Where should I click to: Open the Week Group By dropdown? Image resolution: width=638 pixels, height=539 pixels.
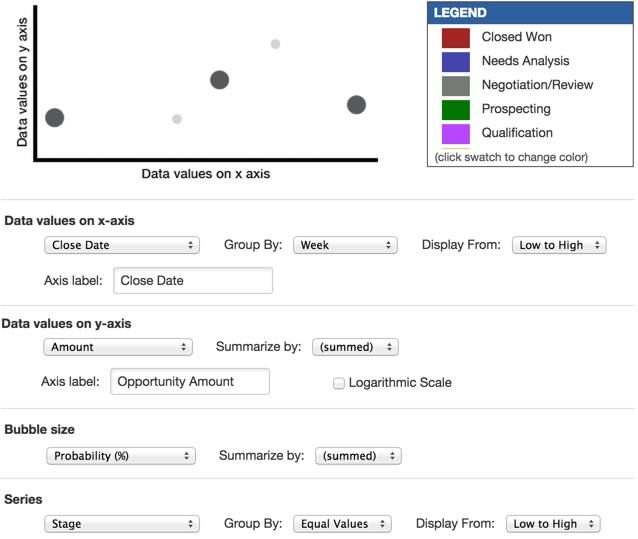click(345, 245)
